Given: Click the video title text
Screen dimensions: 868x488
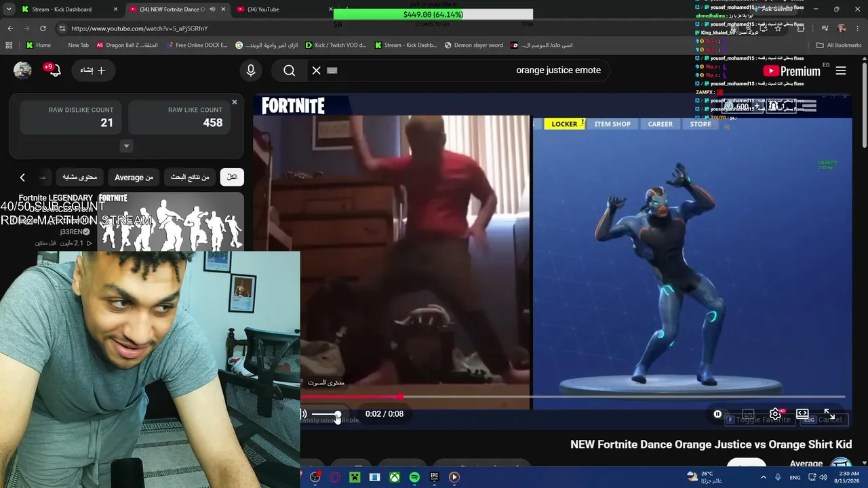Looking at the screenshot, I should 711,445.
